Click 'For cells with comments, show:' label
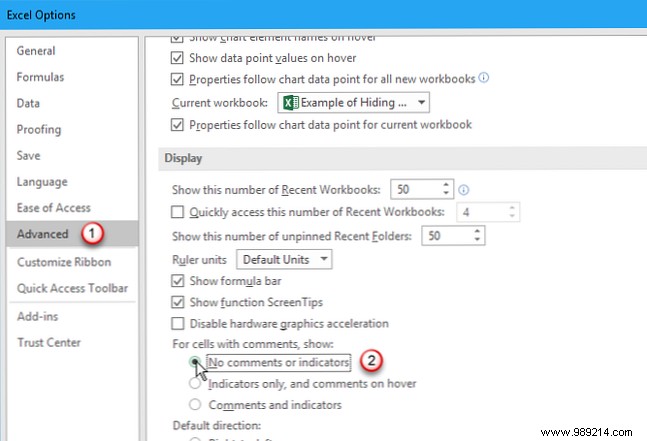Viewport: 647px width, 441px height. pos(253,344)
